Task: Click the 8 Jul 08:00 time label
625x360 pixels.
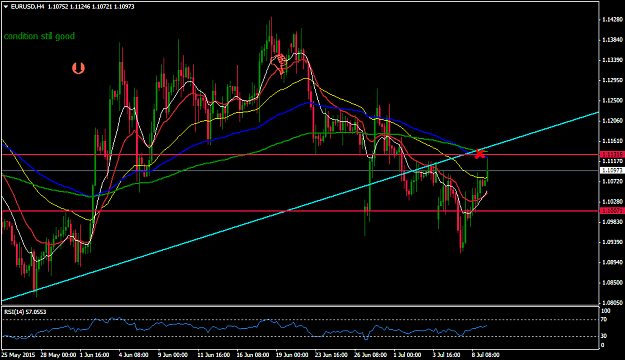Action: pos(485,354)
